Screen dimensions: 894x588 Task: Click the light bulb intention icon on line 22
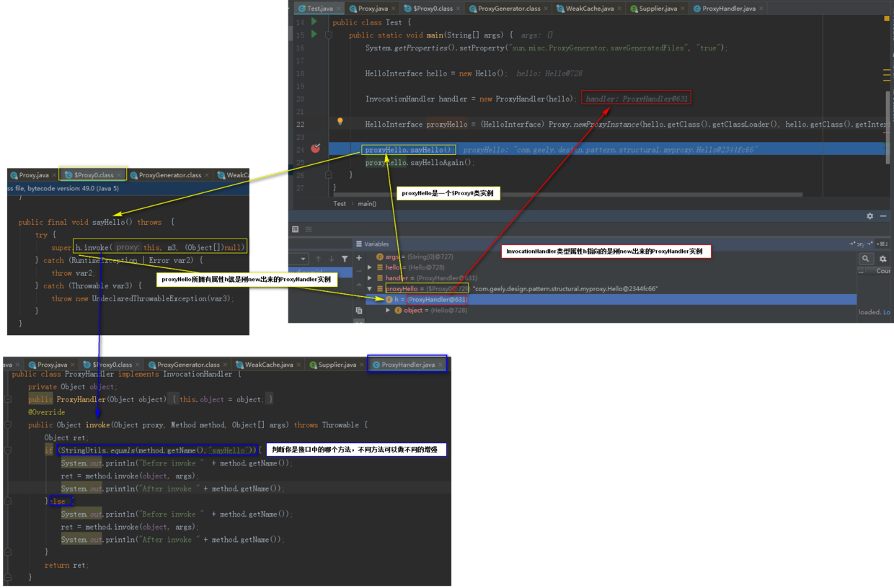pyautogui.click(x=340, y=122)
